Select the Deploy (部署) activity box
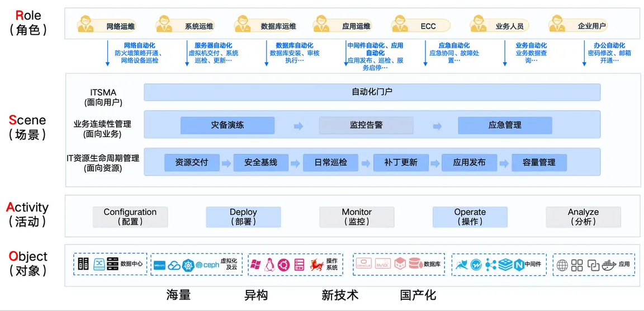This screenshot has width=644, height=311. coord(243,217)
